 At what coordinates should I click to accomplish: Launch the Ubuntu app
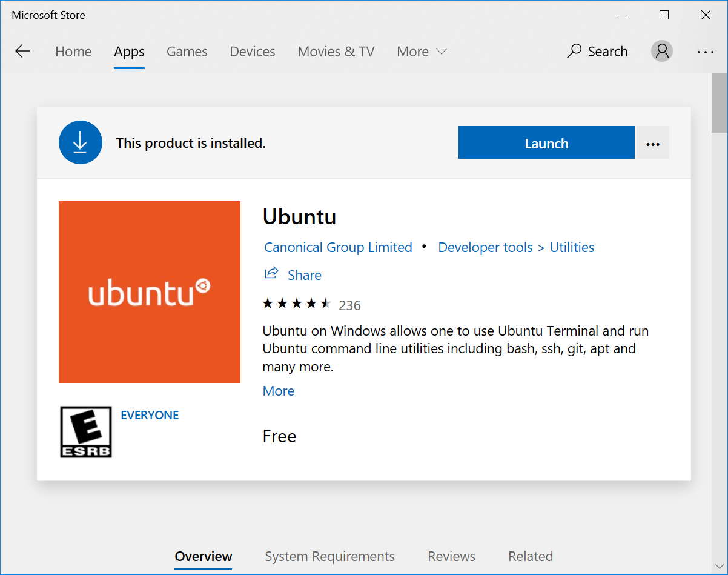[546, 143]
